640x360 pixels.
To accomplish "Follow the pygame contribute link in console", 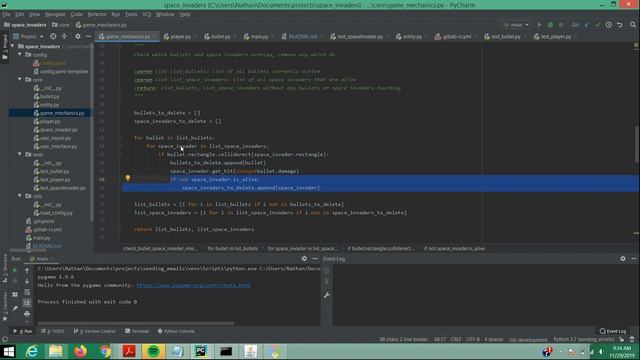I will tap(193, 285).
